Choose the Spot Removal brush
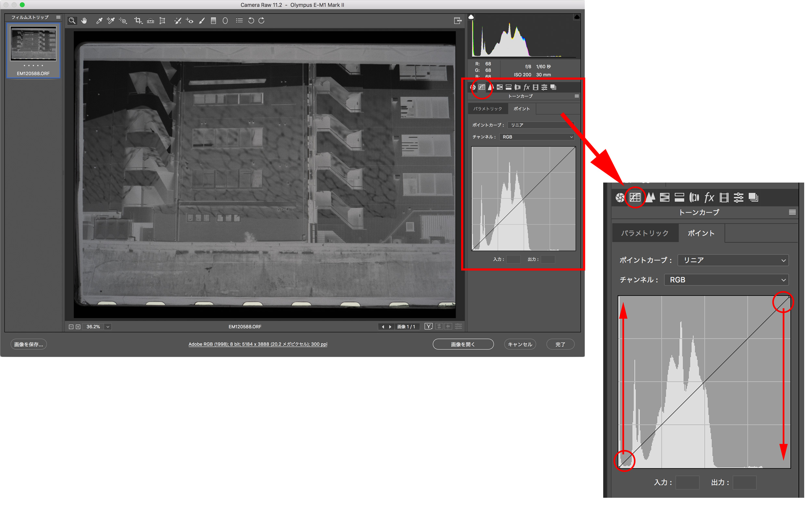 pos(178,21)
